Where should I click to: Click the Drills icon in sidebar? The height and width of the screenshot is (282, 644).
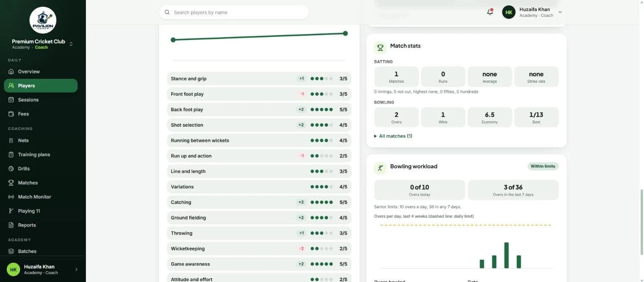point(11,168)
